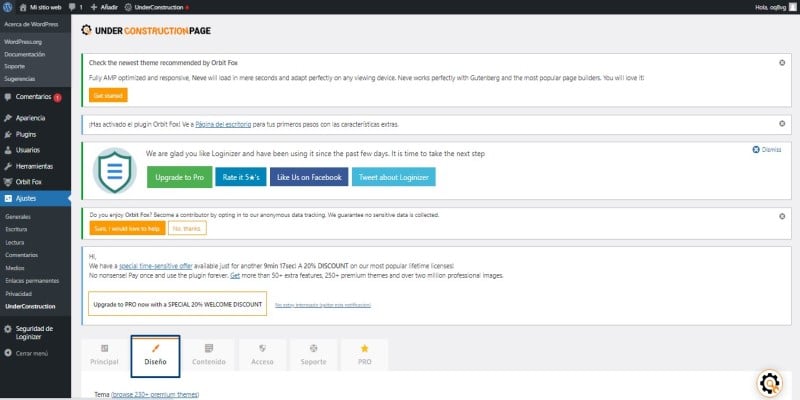The height and width of the screenshot is (400, 800).
Task: Click Tweet about Loginizer button
Action: tap(394, 177)
